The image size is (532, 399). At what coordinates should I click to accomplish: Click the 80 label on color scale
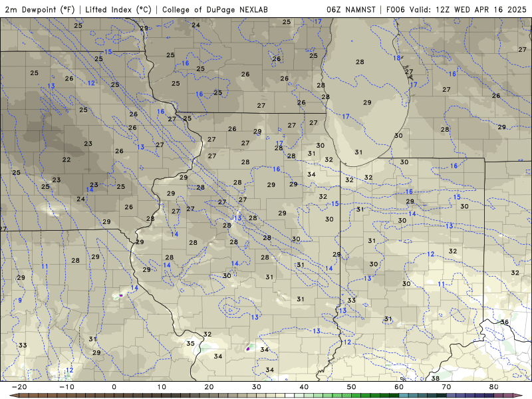pyautogui.click(x=494, y=387)
